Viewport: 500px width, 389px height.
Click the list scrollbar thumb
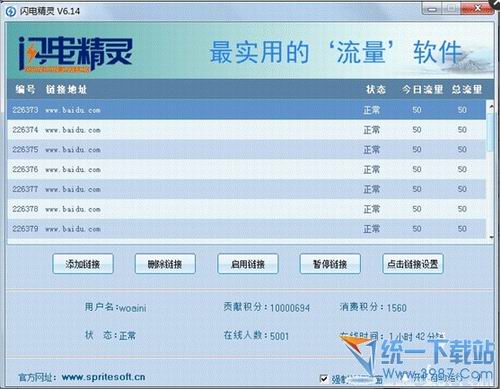(490, 132)
